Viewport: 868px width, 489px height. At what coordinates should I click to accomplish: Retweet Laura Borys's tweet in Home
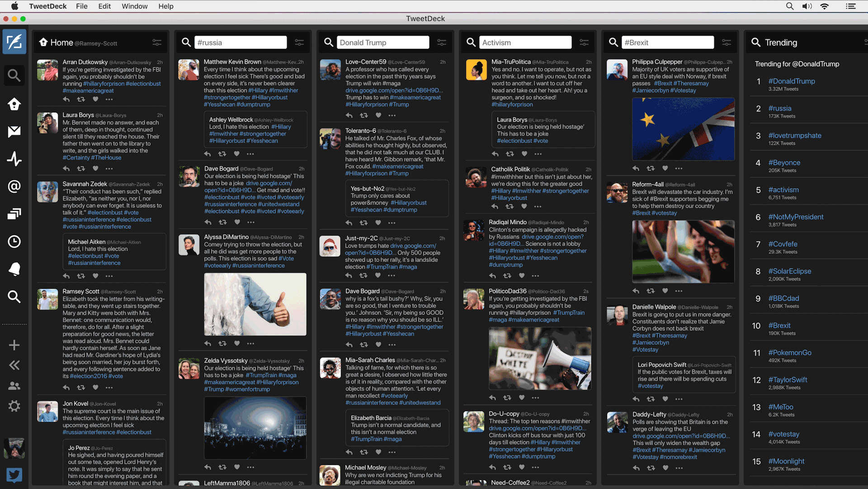coord(81,168)
